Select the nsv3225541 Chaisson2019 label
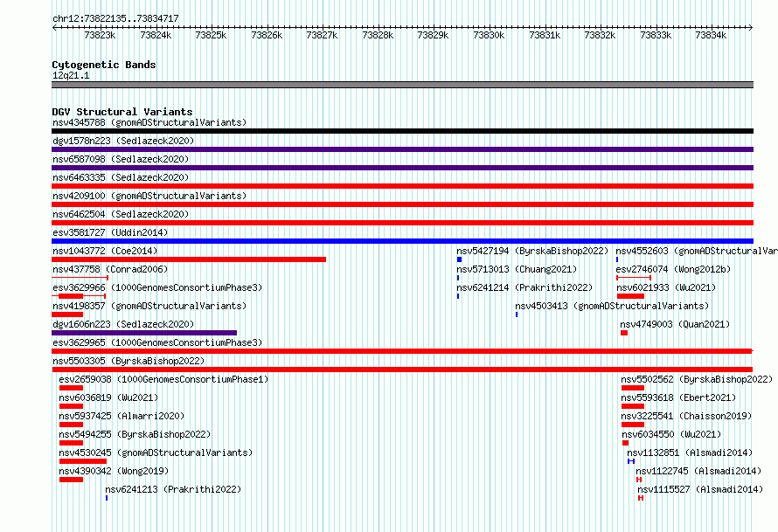The image size is (778, 532). tap(686, 416)
